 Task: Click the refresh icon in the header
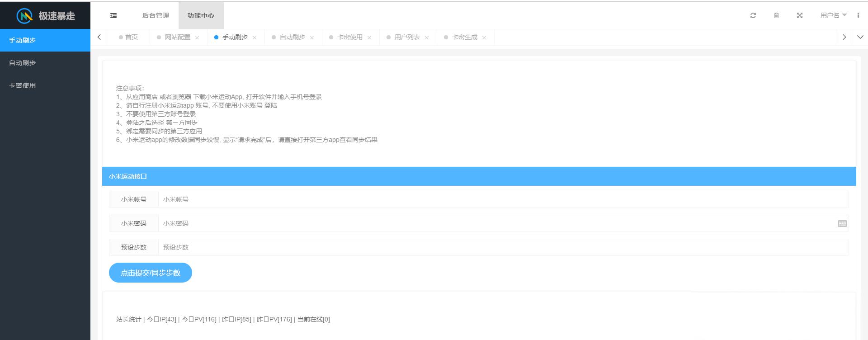pos(753,15)
